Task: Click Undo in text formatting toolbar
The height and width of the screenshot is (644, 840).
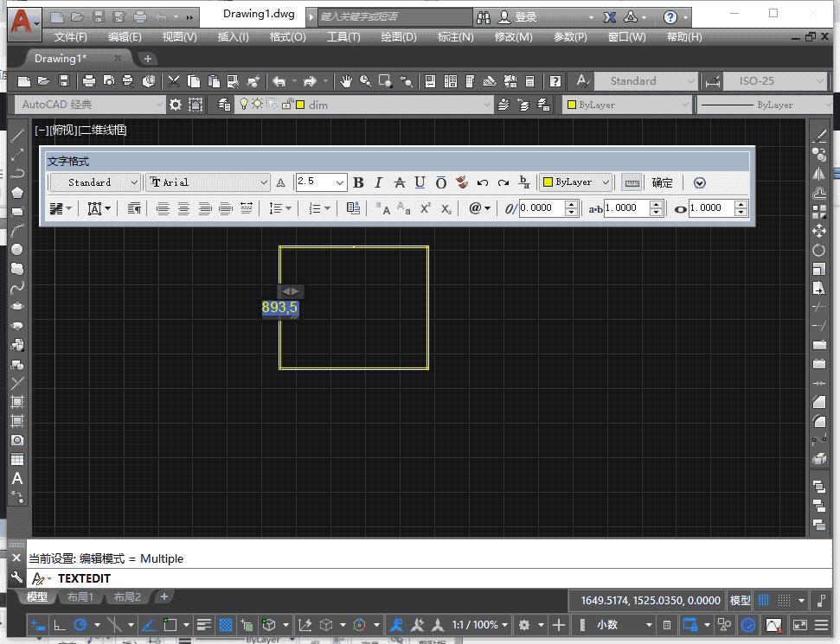Action: tap(483, 183)
